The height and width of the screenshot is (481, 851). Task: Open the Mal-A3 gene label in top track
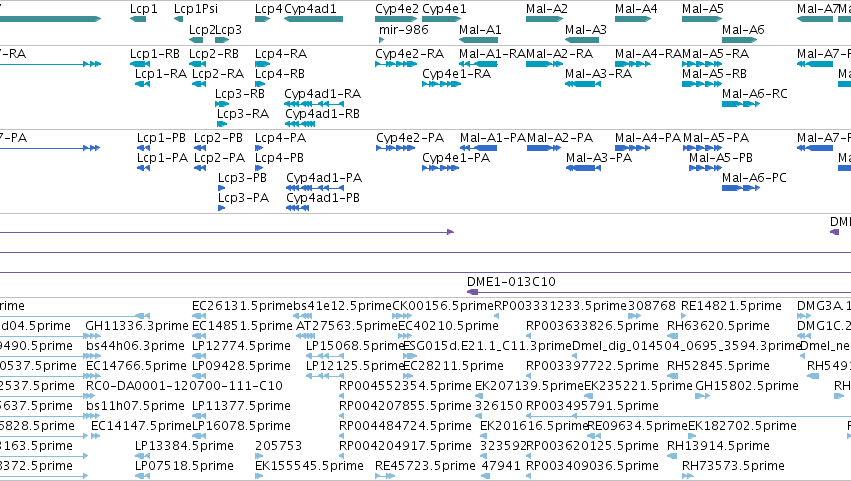pyautogui.click(x=586, y=29)
